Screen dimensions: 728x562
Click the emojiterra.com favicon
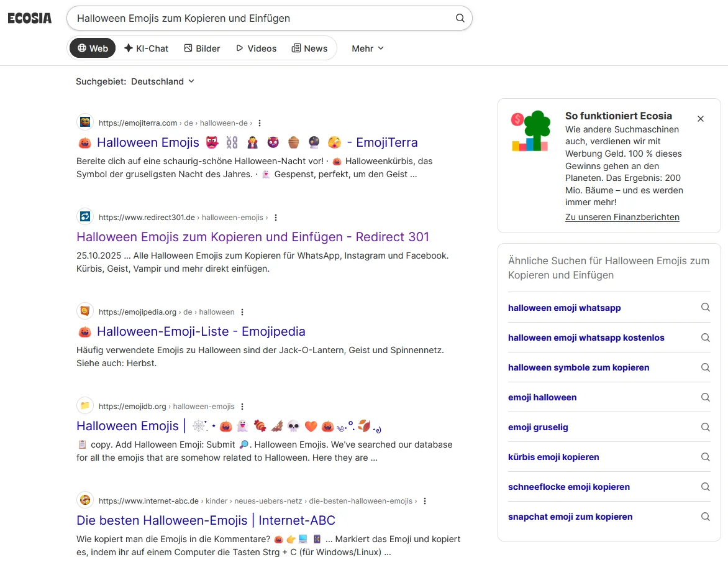pyautogui.click(x=85, y=122)
